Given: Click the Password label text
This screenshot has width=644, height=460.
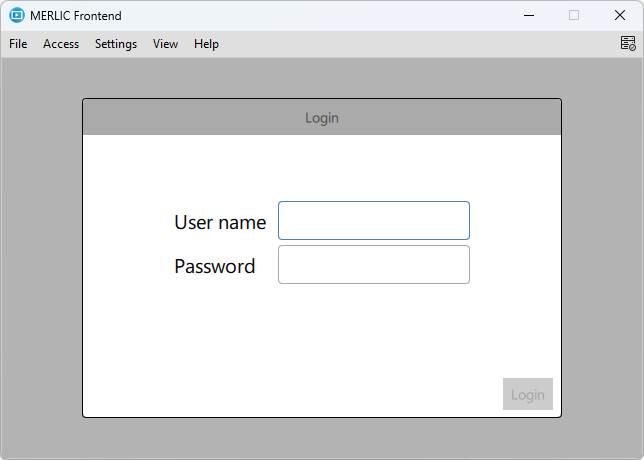Looking at the screenshot, I should [214, 266].
